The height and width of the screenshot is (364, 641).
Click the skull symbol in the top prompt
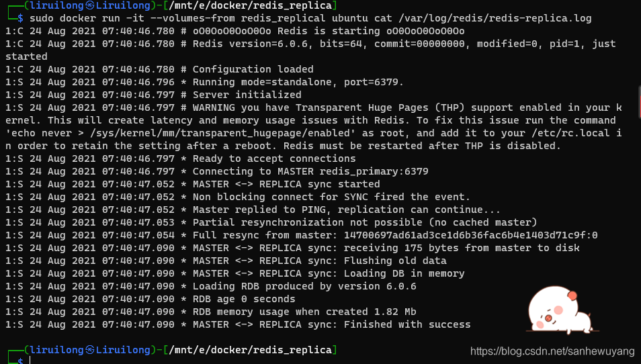click(89, 5)
